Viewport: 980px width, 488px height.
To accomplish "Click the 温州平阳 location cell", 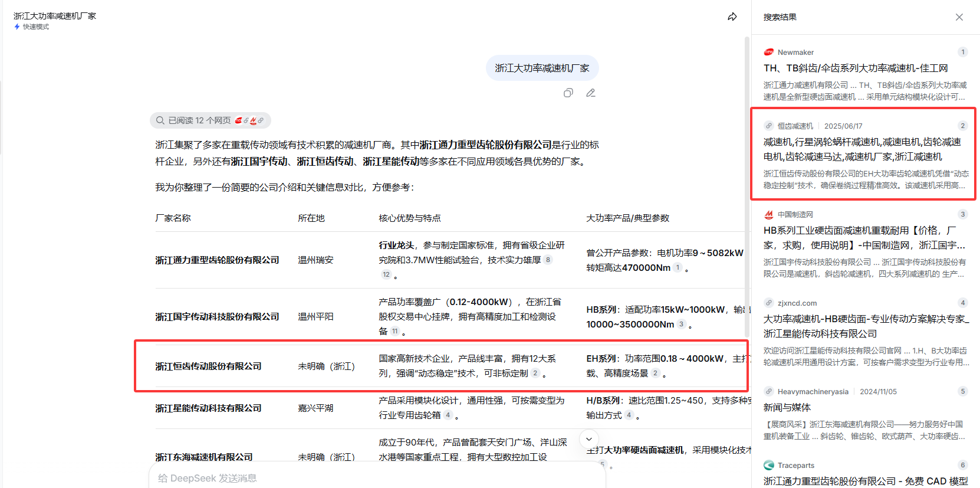I will [x=315, y=317].
